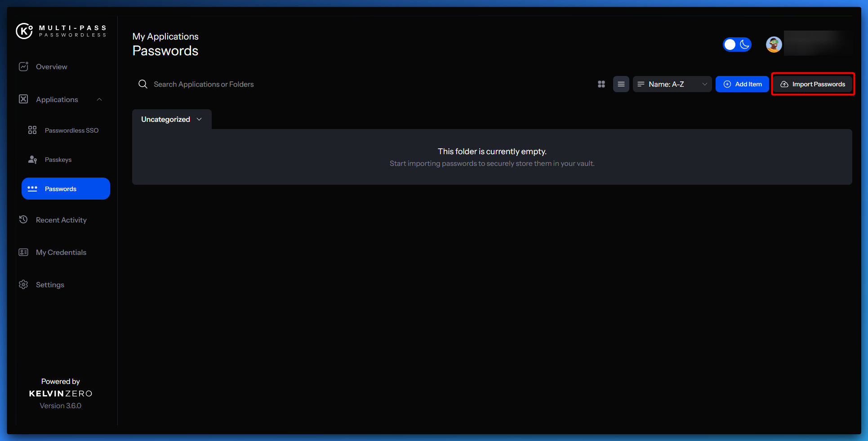Click the My Credentials card icon

click(x=23, y=252)
